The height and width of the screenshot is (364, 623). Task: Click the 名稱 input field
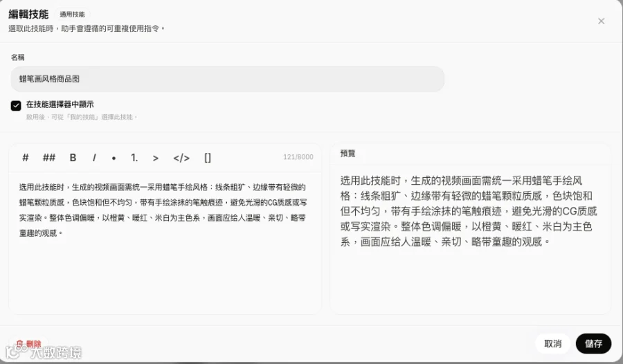coord(227,79)
